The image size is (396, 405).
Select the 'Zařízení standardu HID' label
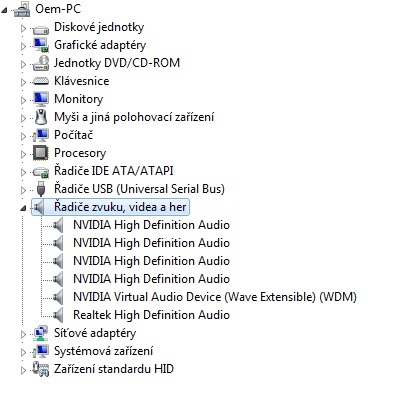point(114,369)
